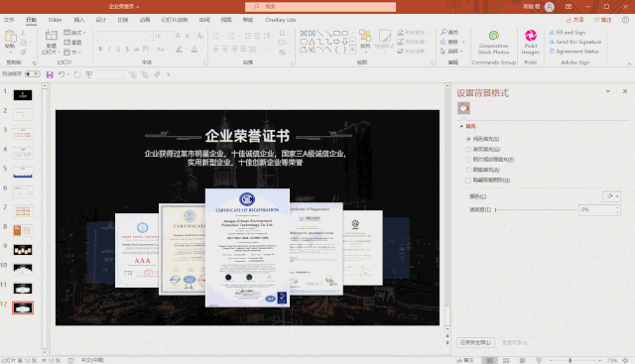The width and height of the screenshot is (635, 364).
Task: Click the fill bucket icon in format pane
Action: pyautogui.click(x=463, y=108)
